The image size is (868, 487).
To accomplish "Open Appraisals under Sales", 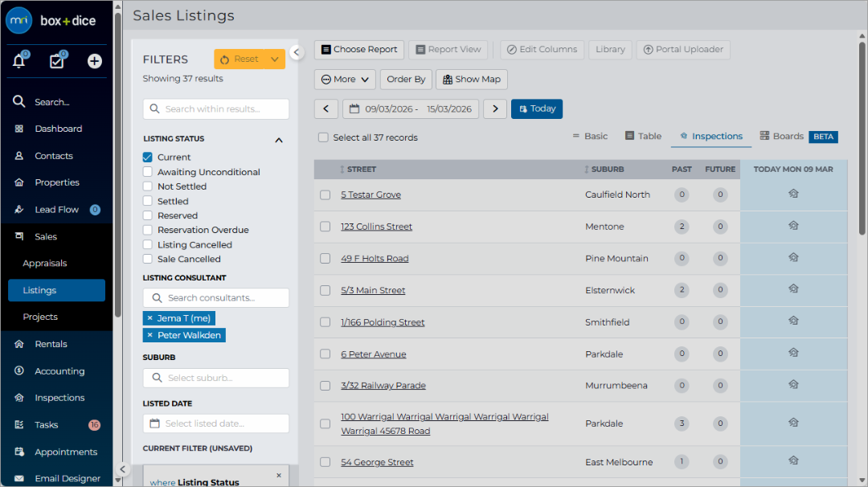I will [x=45, y=263].
